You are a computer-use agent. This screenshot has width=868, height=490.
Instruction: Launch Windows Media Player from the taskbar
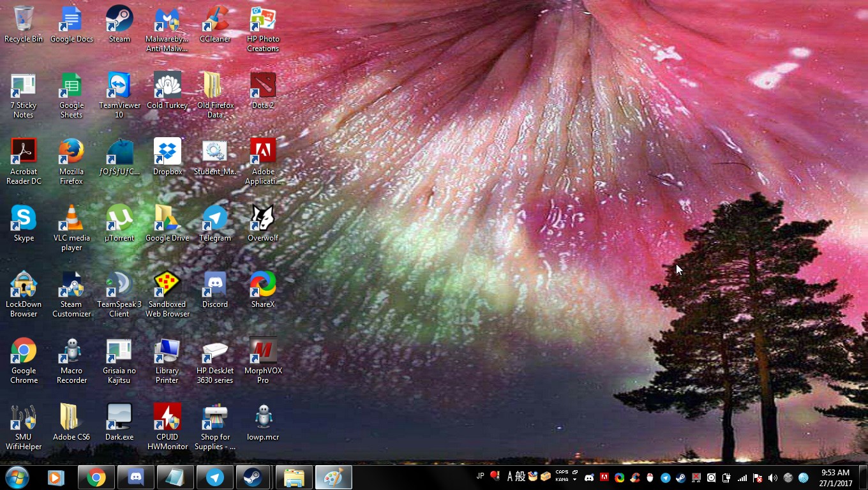[x=56, y=477]
